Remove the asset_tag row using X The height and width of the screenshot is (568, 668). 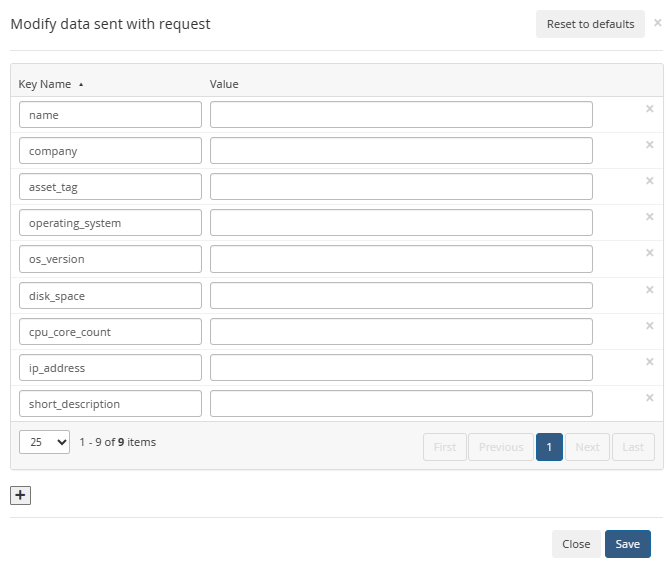point(649,181)
